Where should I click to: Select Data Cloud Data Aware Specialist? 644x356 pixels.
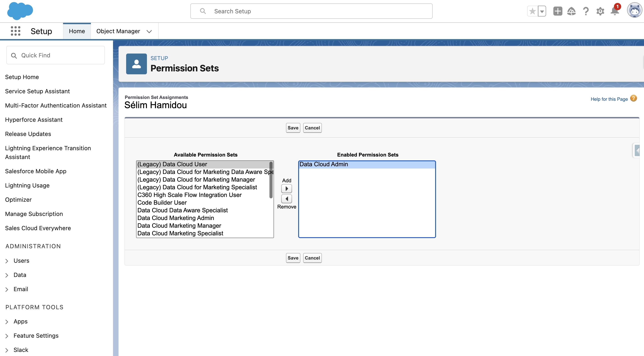(203, 210)
